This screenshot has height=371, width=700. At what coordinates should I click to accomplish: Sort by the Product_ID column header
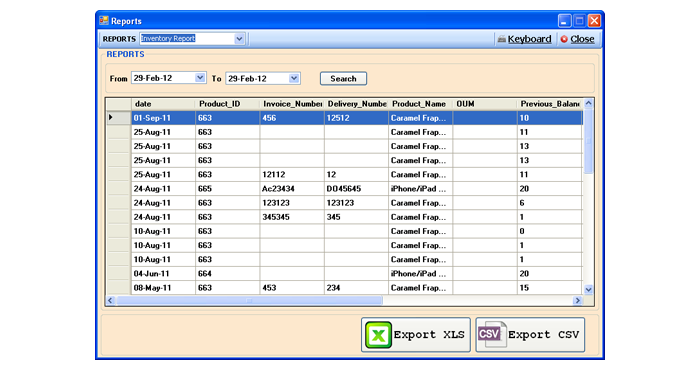[227, 104]
